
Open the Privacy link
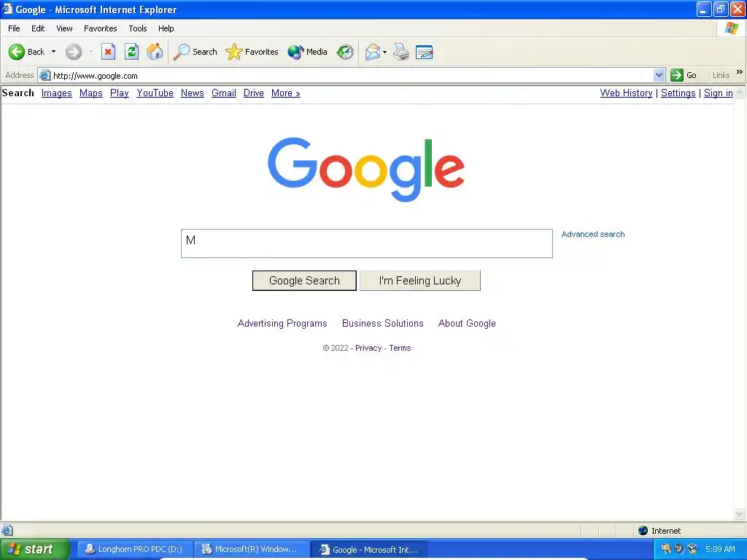click(368, 348)
